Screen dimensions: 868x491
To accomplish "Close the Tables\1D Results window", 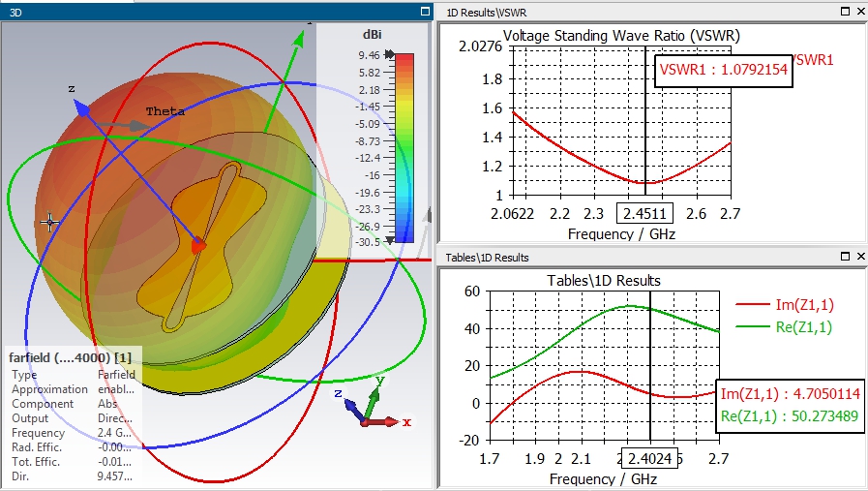I will [861, 256].
